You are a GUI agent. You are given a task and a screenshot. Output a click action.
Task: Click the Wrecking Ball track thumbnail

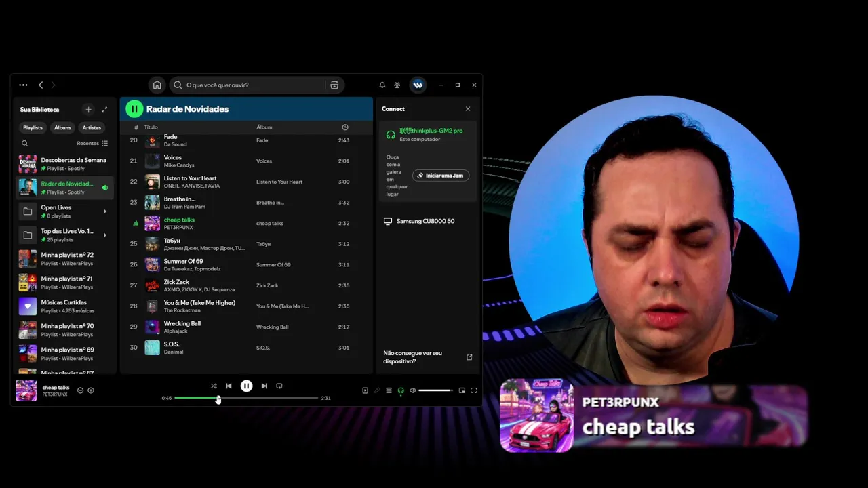(x=152, y=327)
